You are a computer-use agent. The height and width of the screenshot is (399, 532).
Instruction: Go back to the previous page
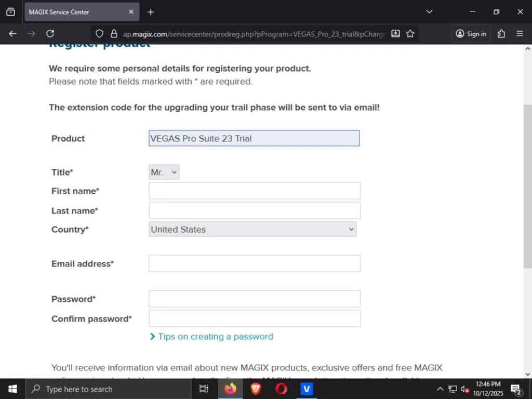(12, 34)
